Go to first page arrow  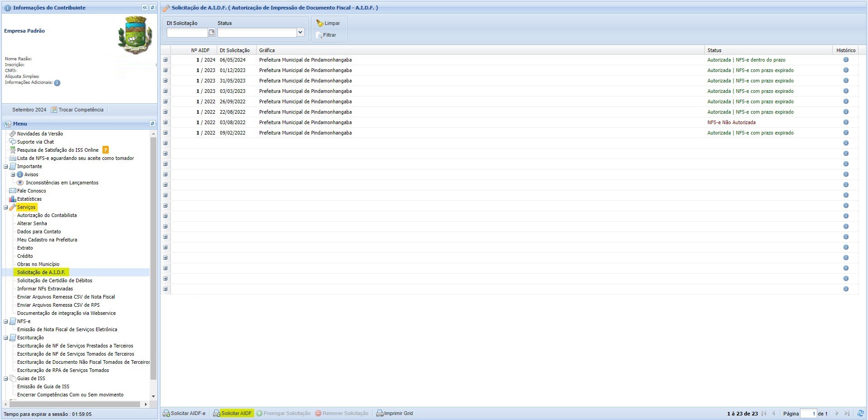[764, 413]
